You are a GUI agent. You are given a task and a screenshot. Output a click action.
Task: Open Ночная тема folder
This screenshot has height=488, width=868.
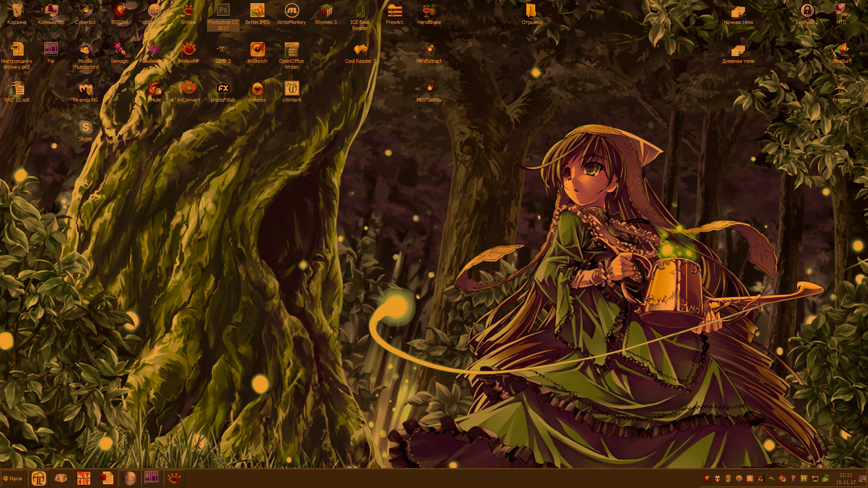click(738, 11)
